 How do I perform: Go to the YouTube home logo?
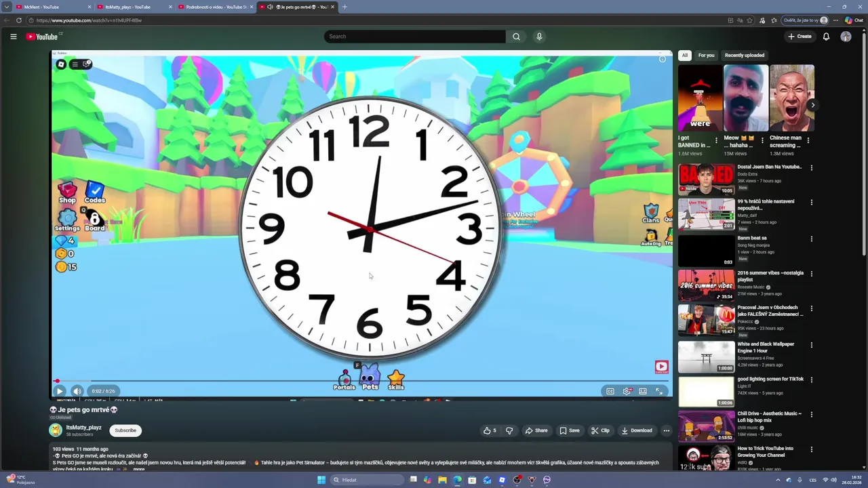(x=42, y=37)
